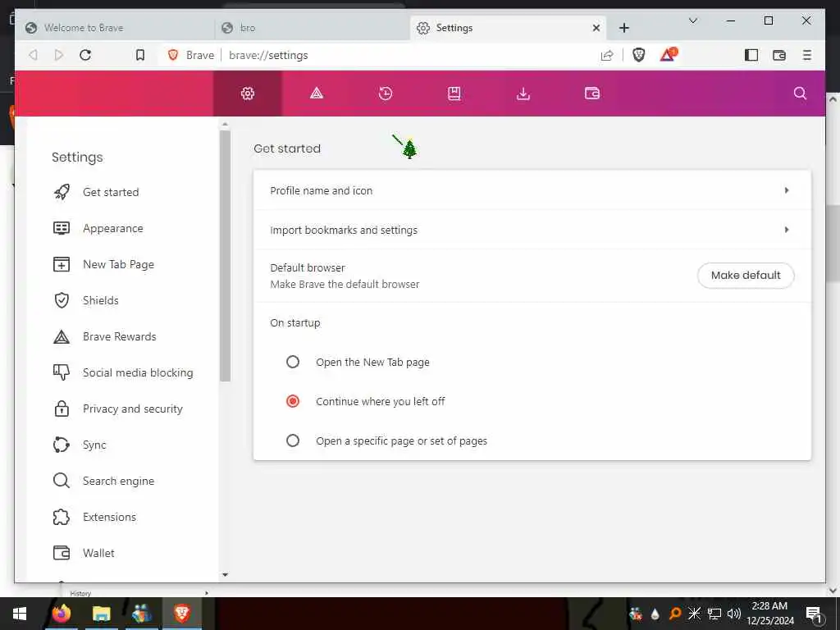Select Continue where you left off
Screen dimensions: 840x630
[x=293, y=400]
